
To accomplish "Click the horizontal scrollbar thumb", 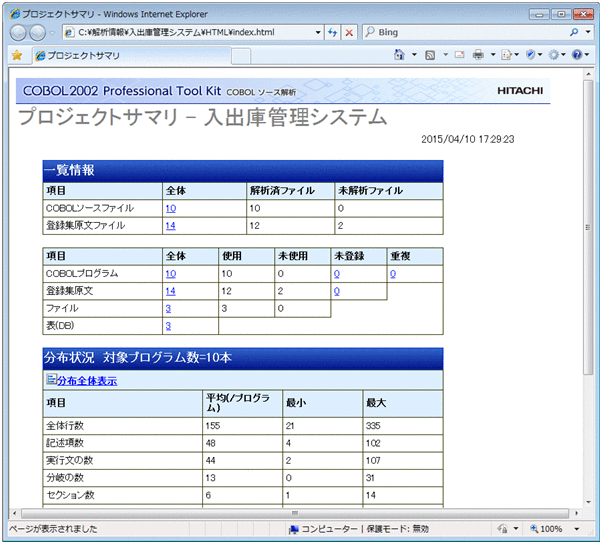I will pos(295,513).
